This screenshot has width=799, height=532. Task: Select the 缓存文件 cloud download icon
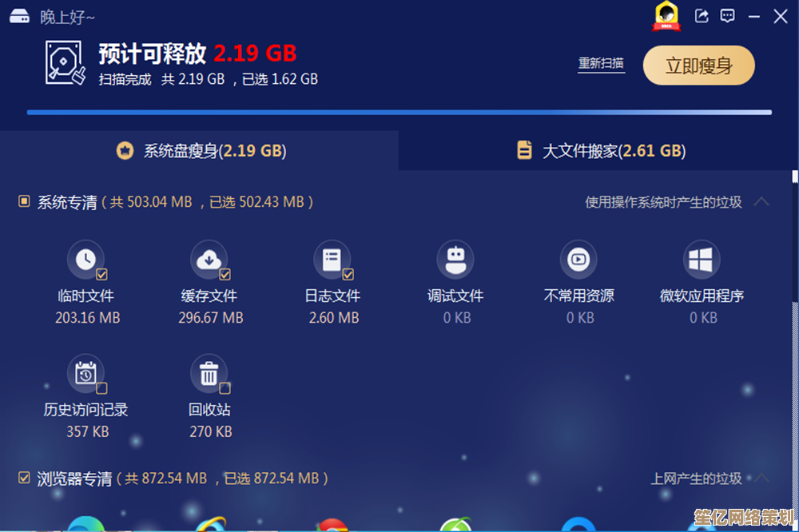pos(209,260)
